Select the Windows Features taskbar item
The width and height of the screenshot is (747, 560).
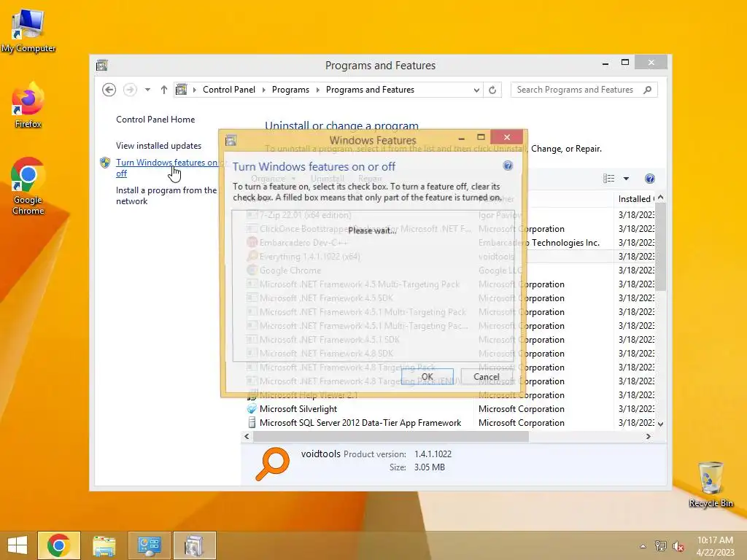[x=194, y=545]
